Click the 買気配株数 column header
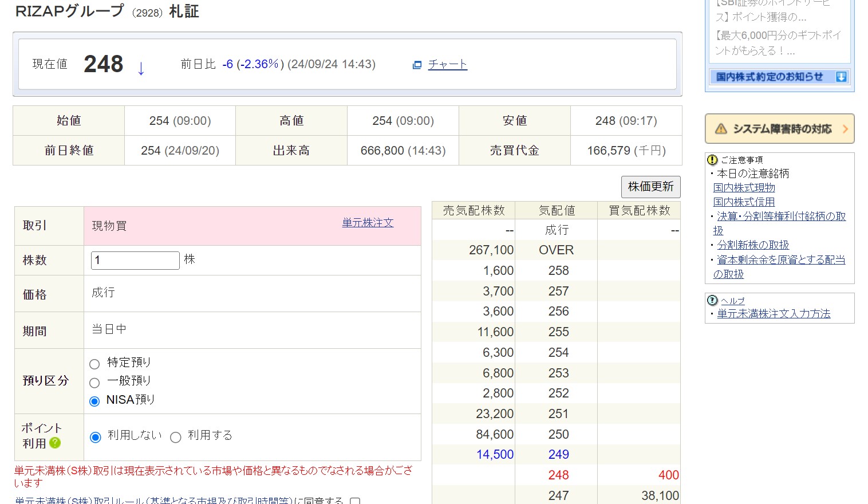The height and width of the screenshot is (504, 868). 640,211
